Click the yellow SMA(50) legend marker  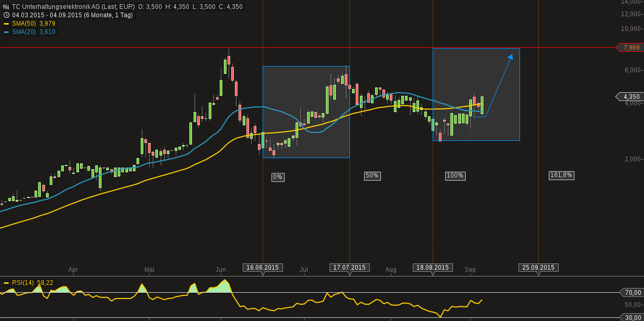6,24
